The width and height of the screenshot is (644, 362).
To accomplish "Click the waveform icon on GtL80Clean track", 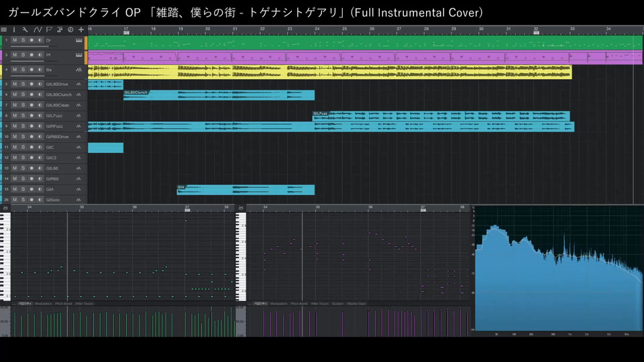I will point(78,105).
